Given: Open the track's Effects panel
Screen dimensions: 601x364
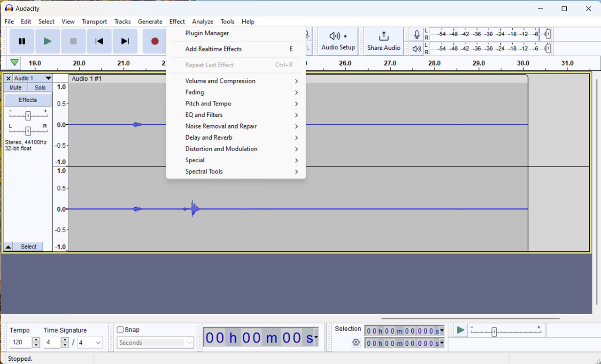Looking at the screenshot, I should pyautogui.click(x=27, y=99).
